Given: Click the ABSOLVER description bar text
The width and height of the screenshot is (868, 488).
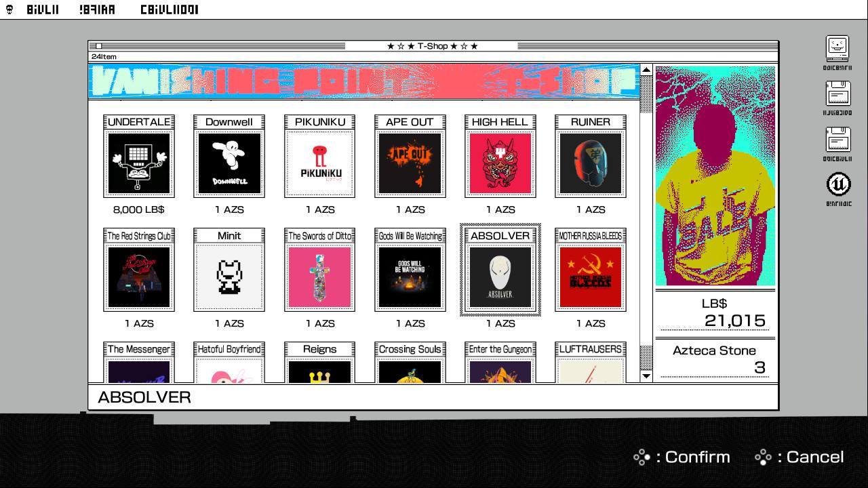Looking at the screenshot, I should (x=144, y=397).
